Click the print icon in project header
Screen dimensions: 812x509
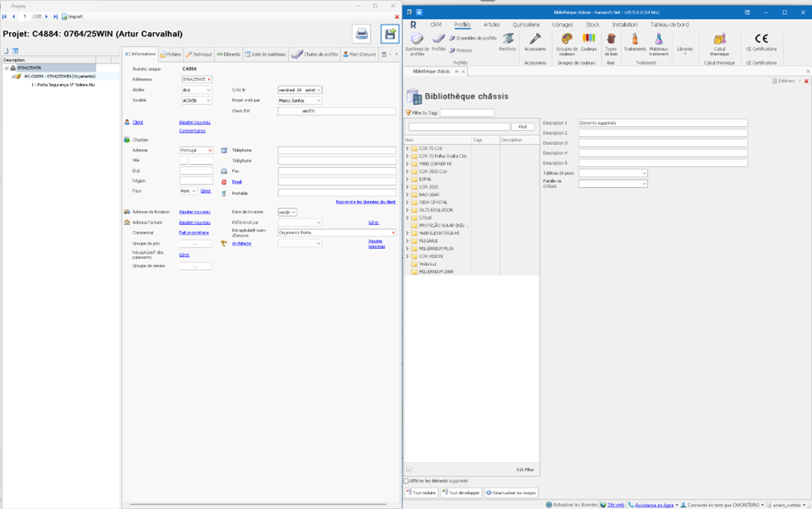[362, 33]
